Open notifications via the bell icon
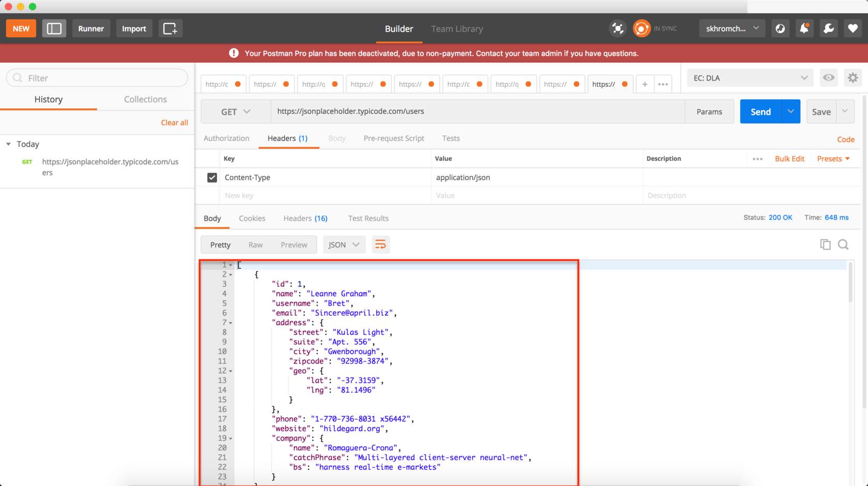The height and width of the screenshot is (486, 868). coord(804,28)
